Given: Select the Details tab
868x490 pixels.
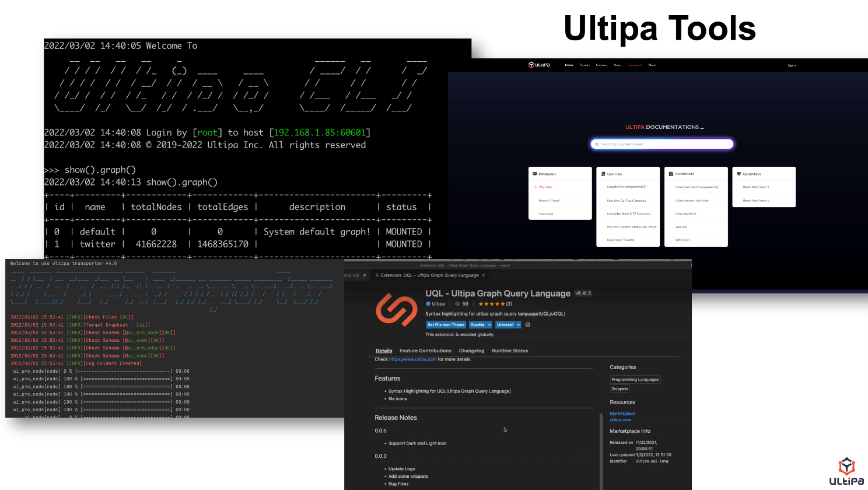Looking at the screenshot, I should (x=384, y=351).
